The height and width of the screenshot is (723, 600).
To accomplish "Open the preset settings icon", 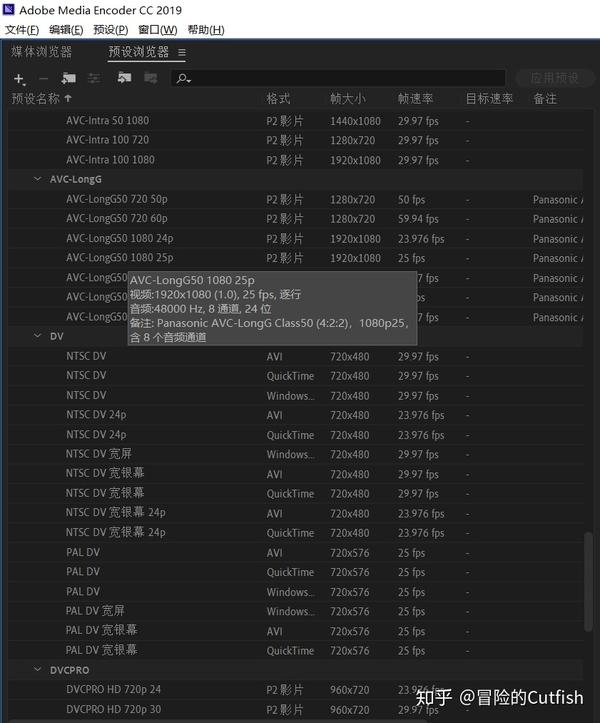I will pos(95,78).
